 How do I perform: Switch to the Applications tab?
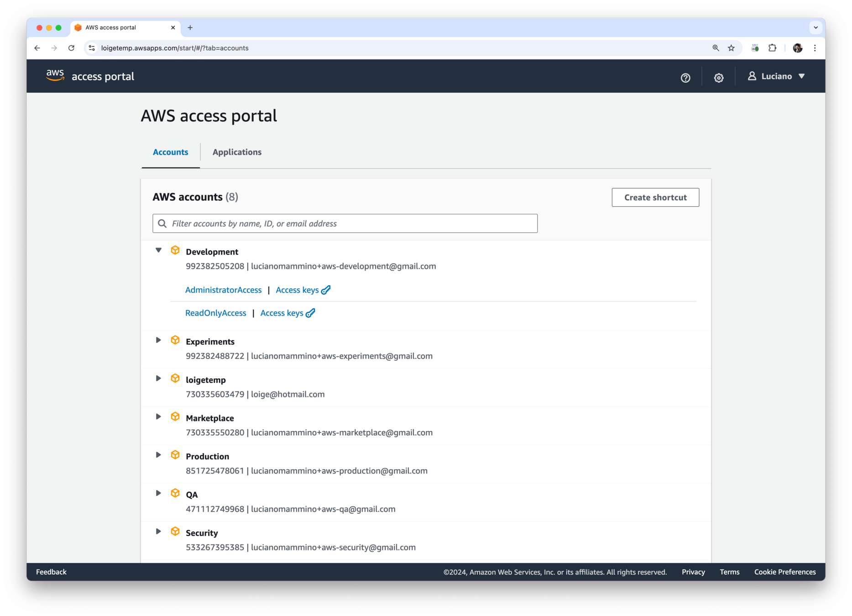237,152
